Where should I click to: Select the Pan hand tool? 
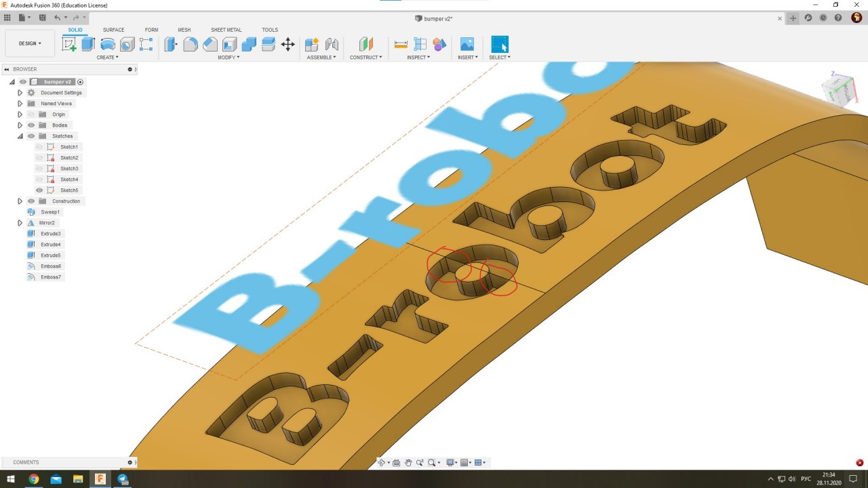click(x=408, y=462)
